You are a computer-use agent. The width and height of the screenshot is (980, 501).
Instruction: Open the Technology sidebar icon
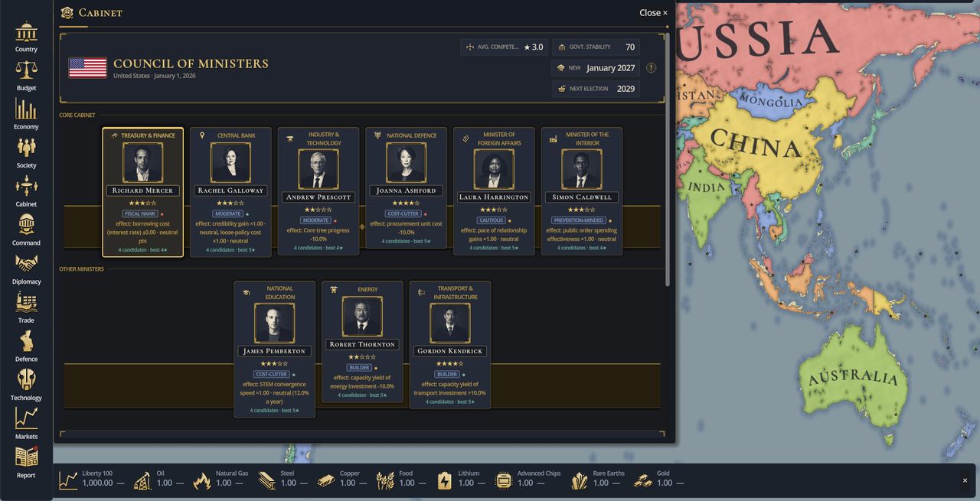click(26, 380)
